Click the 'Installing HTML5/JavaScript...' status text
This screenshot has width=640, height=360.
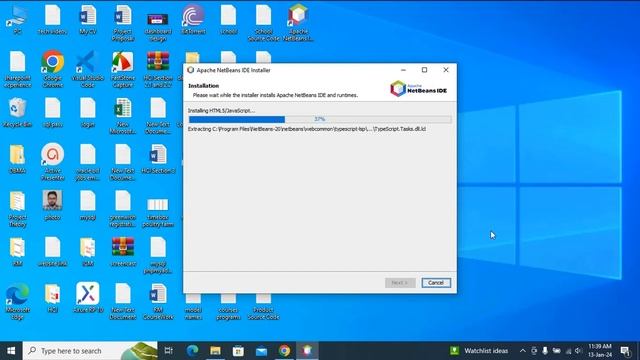point(221,111)
